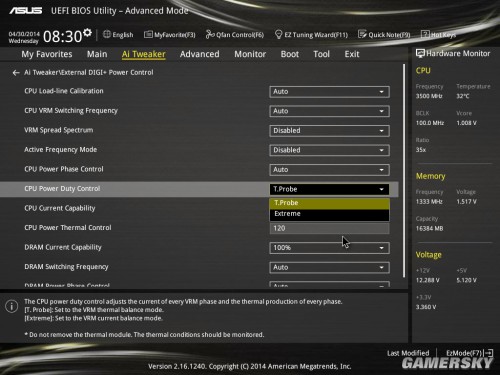Click the 16384 MB capacity value

tap(429, 229)
